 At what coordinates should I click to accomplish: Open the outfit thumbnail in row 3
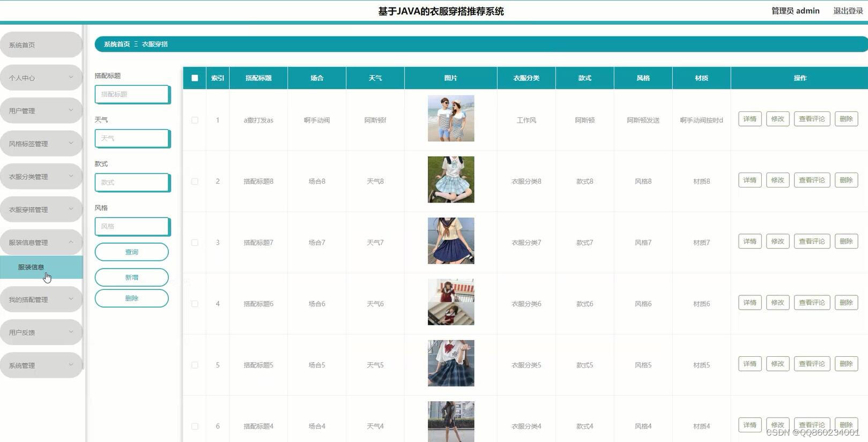(451, 241)
